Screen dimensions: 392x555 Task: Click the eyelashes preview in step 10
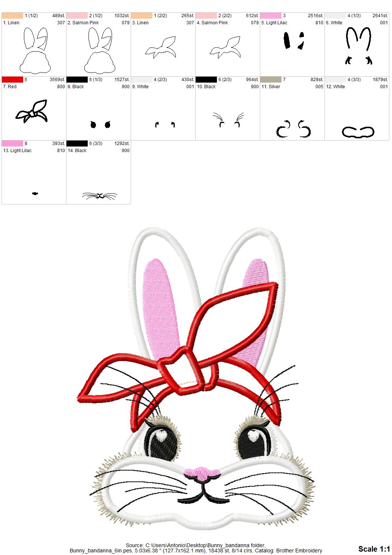pos(228,118)
